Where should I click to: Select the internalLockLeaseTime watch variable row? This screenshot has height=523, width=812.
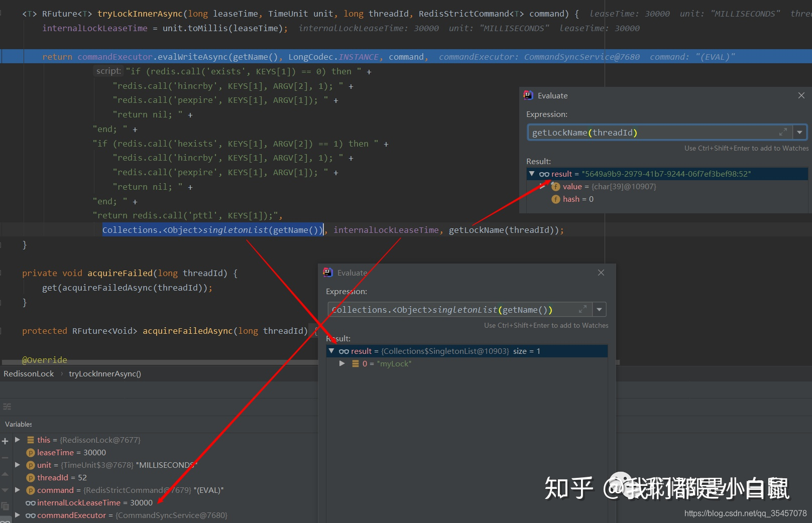click(x=90, y=502)
